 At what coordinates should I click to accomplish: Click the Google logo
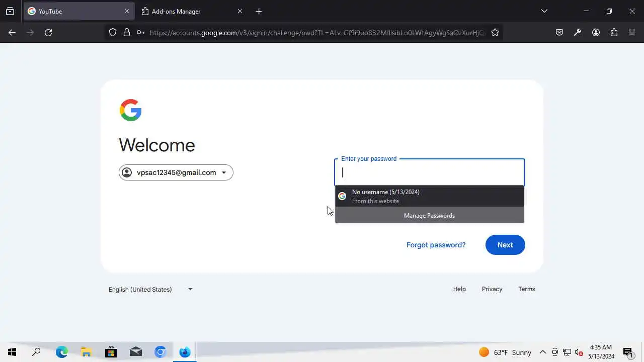coord(131,110)
